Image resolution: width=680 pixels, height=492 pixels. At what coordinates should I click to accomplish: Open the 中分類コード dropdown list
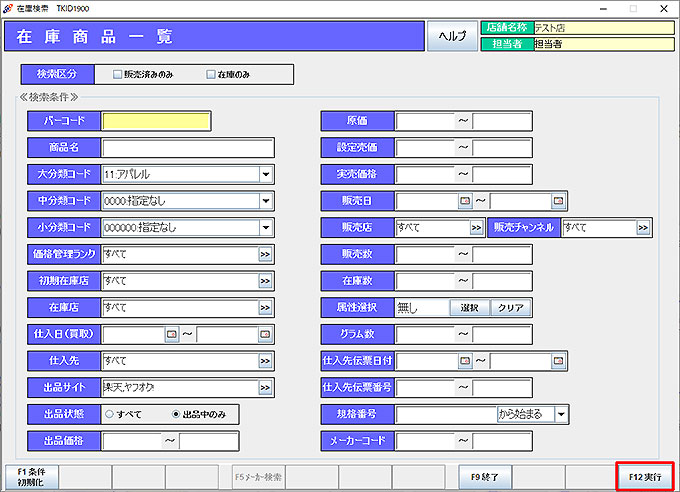click(266, 201)
